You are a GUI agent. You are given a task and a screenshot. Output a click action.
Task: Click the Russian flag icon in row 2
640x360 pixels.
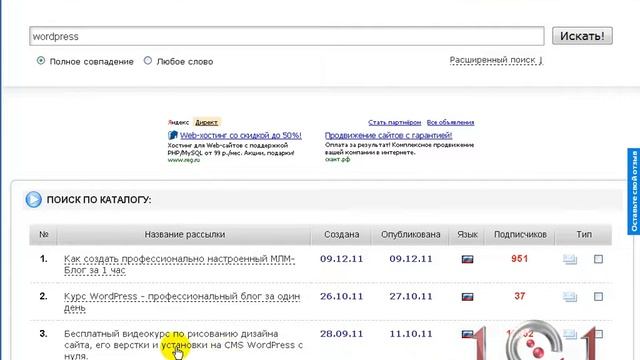[x=467, y=297]
